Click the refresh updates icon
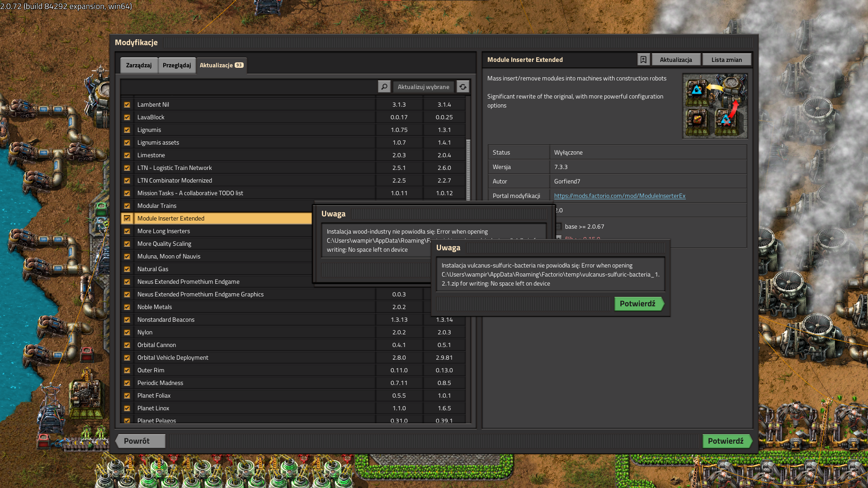The image size is (868, 488). pos(462,87)
